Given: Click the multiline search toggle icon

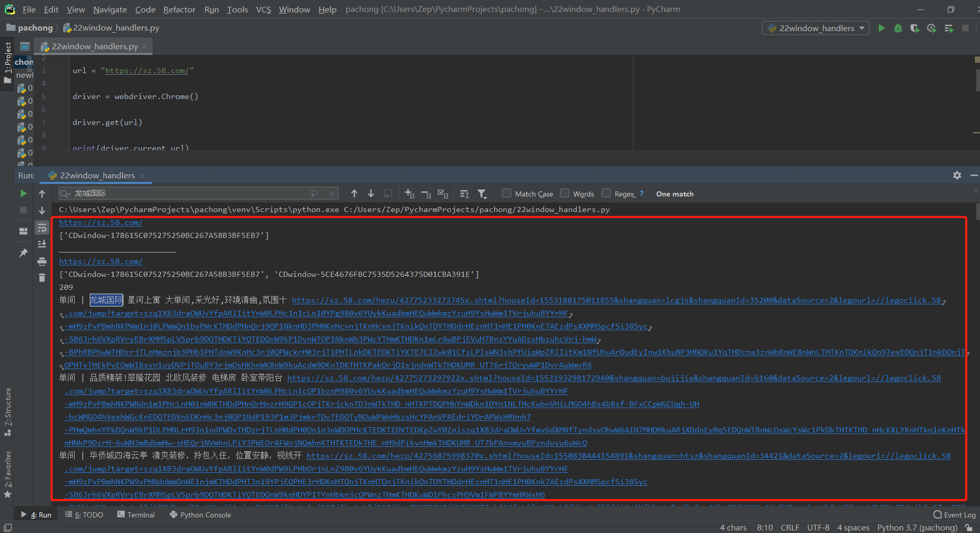Looking at the screenshot, I should click(x=464, y=193).
